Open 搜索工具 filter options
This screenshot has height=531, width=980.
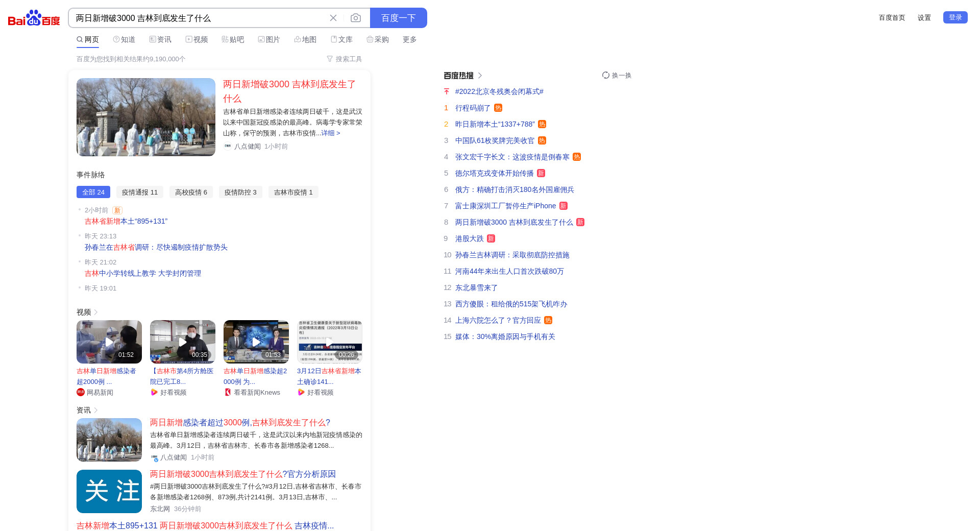pyautogui.click(x=345, y=59)
